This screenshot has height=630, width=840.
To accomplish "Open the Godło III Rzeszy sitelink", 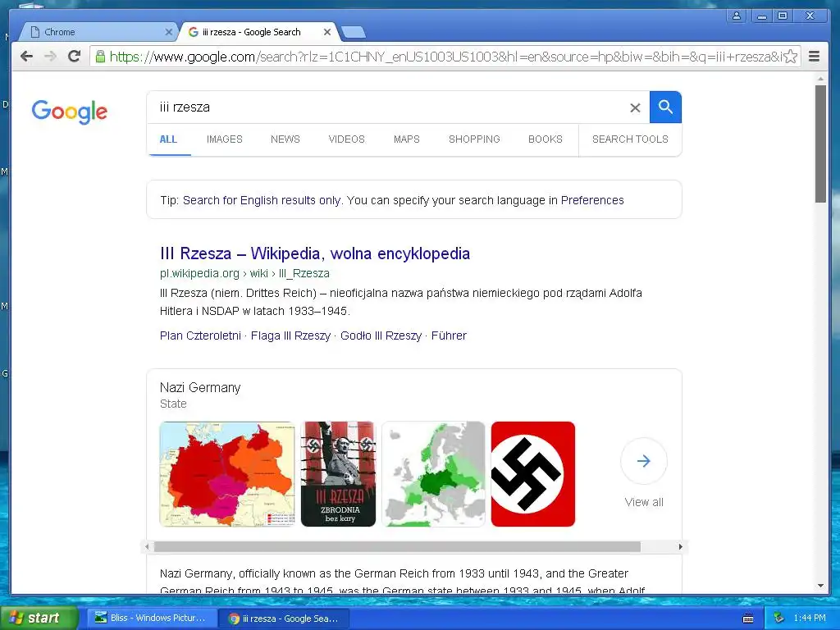I will tap(381, 336).
